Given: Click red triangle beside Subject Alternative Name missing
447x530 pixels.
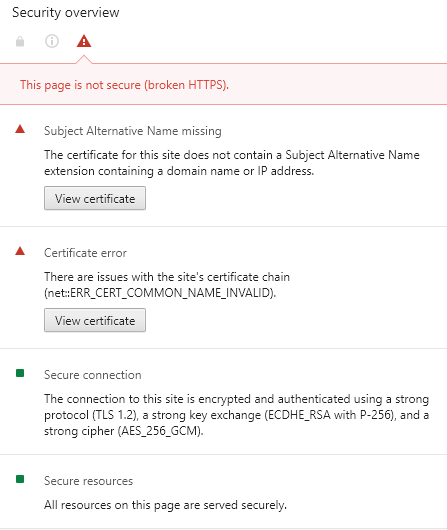Looking at the screenshot, I should (20, 129).
